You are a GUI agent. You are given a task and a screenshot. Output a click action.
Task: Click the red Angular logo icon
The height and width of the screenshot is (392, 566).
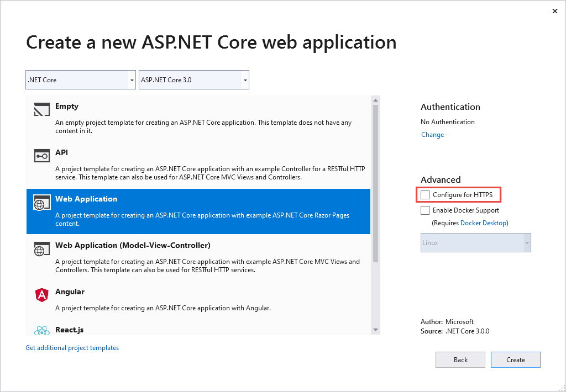point(42,295)
